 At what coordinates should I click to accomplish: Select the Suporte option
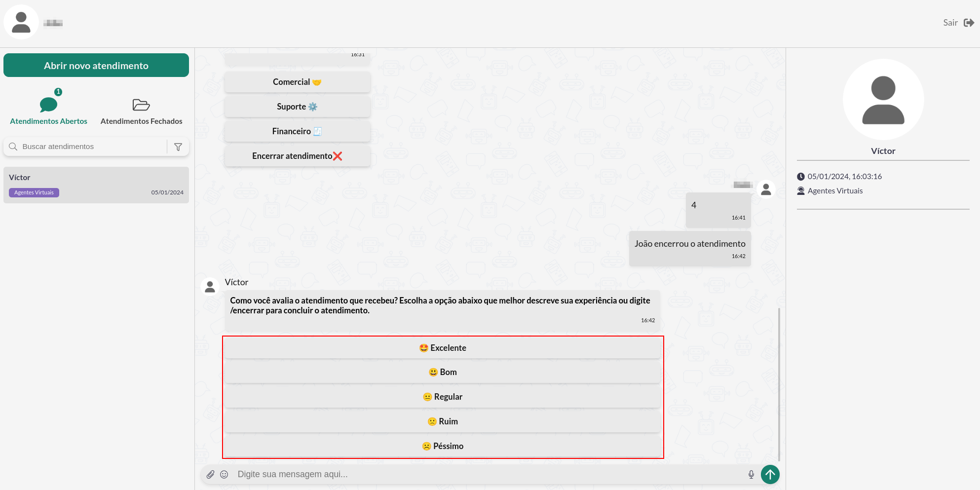coord(298,107)
